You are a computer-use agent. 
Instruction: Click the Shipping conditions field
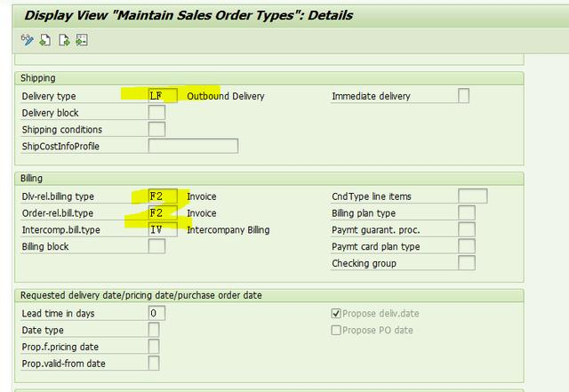[x=156, y=130]
